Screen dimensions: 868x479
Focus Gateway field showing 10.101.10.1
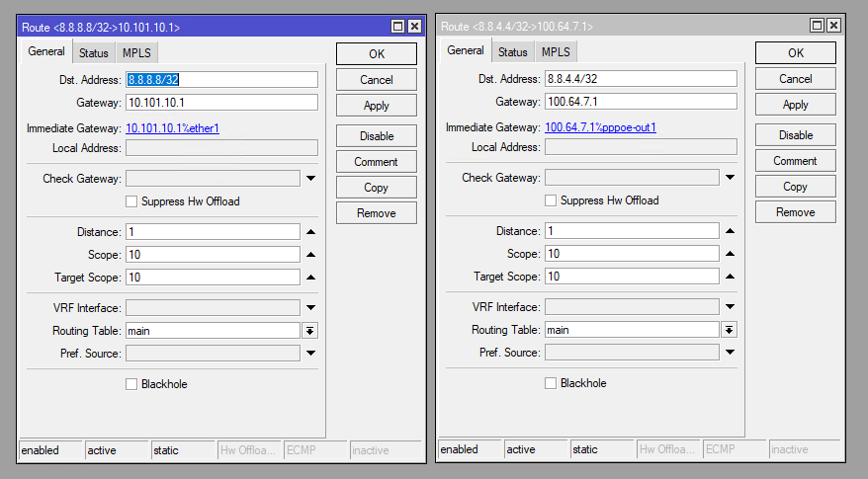click(222, 103)
